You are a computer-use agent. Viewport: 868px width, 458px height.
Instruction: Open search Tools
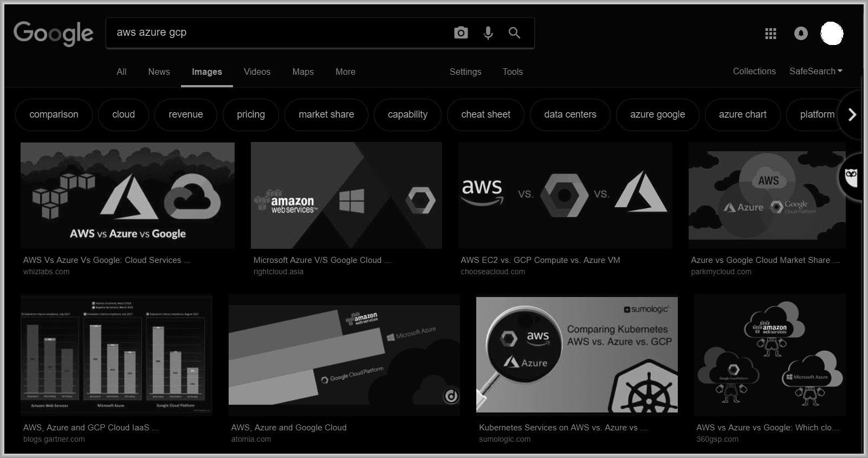click(x=513, y=72)
